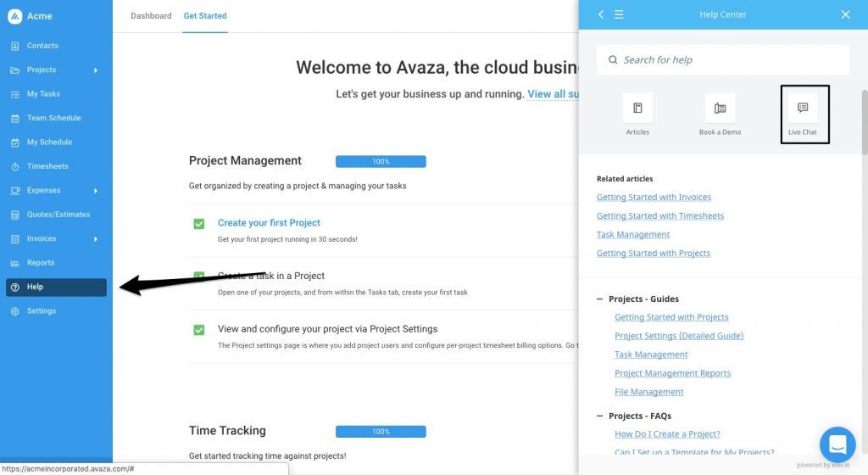Open How Do I Create a Project?

coord(667,434)
